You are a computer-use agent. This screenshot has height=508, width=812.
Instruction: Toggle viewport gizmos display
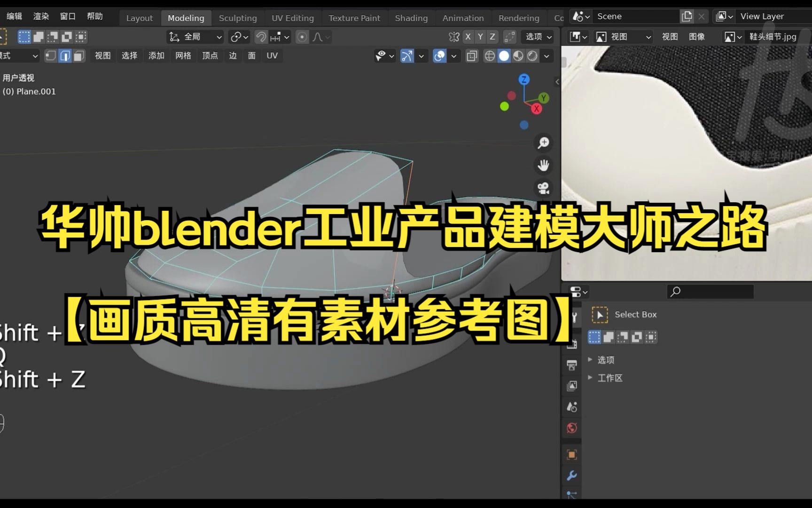click(407, 56)
